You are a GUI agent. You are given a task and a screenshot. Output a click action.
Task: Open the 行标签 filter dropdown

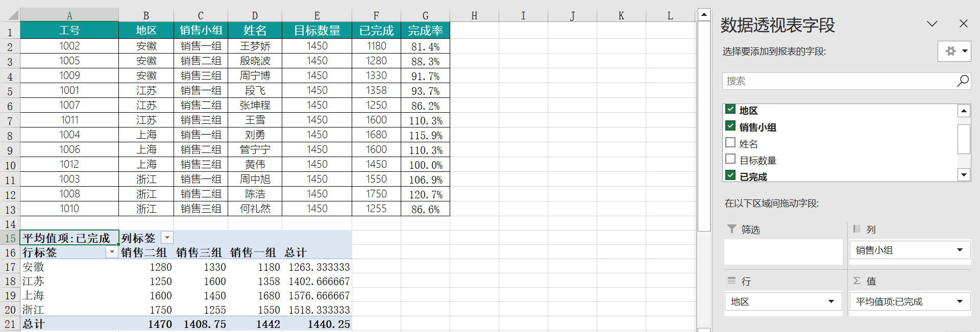pos(112,252)
